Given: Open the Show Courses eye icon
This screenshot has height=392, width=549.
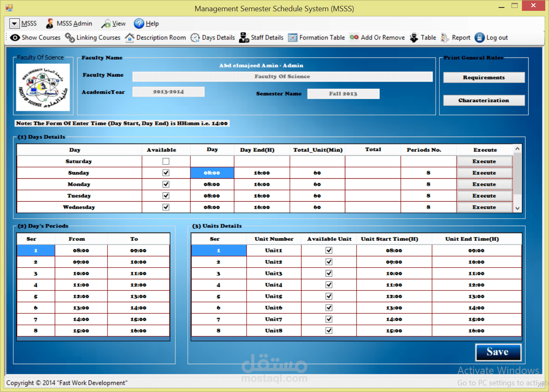Looking at the screenshot, I should pos(15,37).
